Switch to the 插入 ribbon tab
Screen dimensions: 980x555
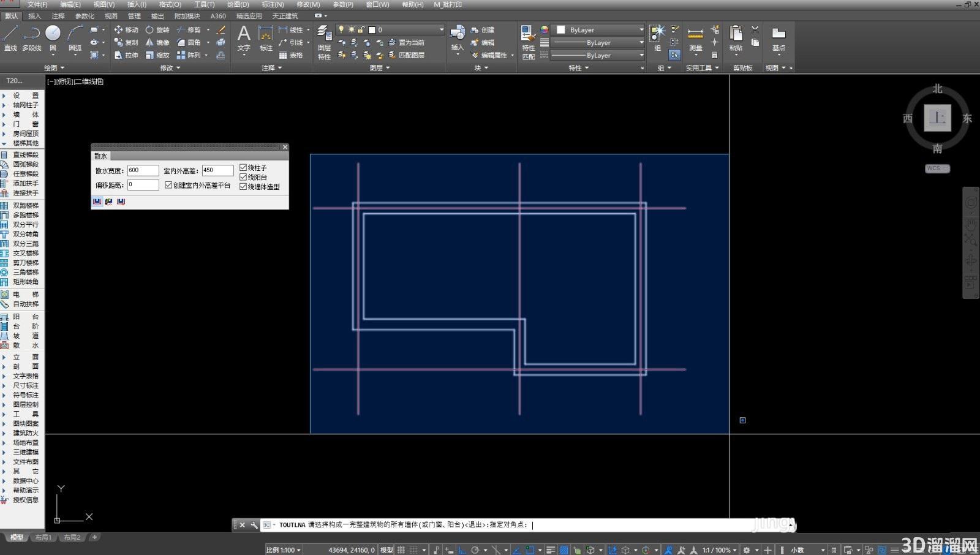tap(35, 16)
